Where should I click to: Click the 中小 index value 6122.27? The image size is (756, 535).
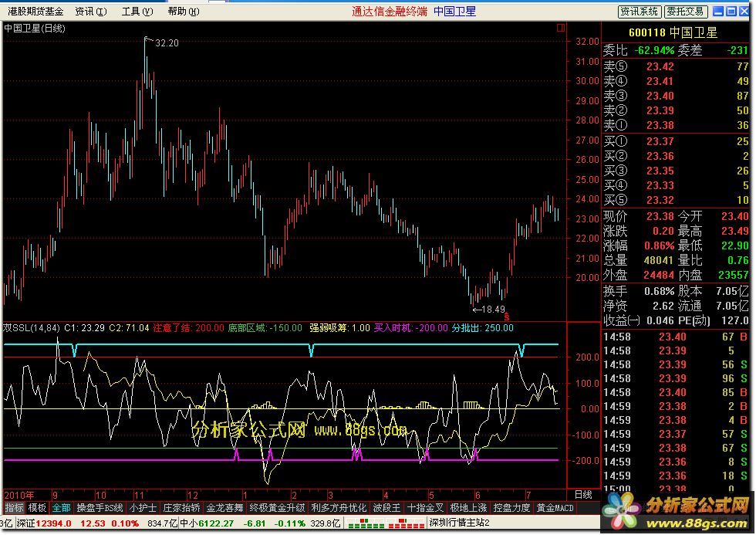coord(216,523)
